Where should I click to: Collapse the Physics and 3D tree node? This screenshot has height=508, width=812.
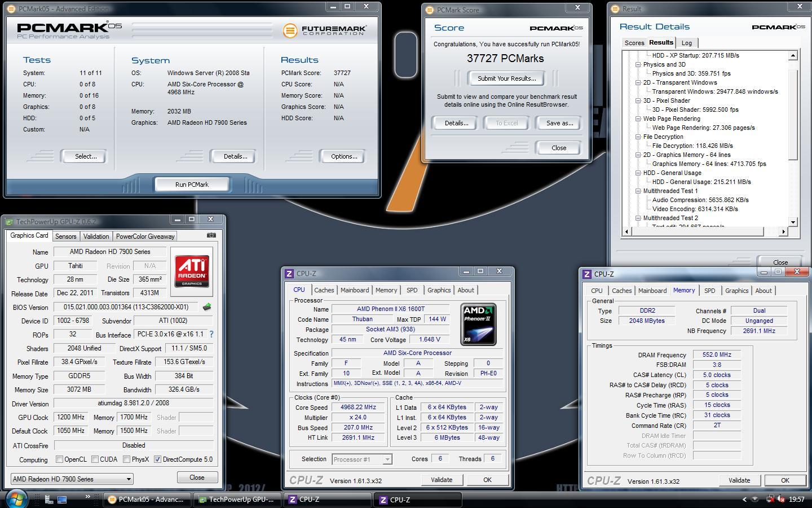click(638, 64)
